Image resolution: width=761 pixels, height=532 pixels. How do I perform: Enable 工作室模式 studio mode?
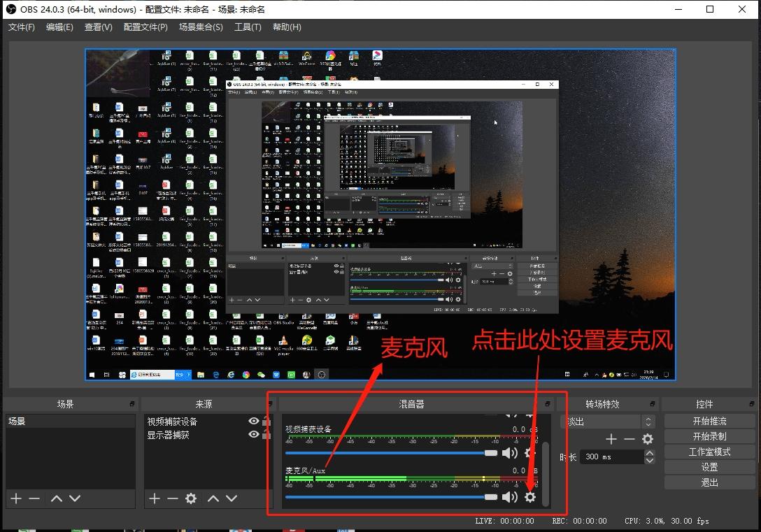tap(709, 452)
